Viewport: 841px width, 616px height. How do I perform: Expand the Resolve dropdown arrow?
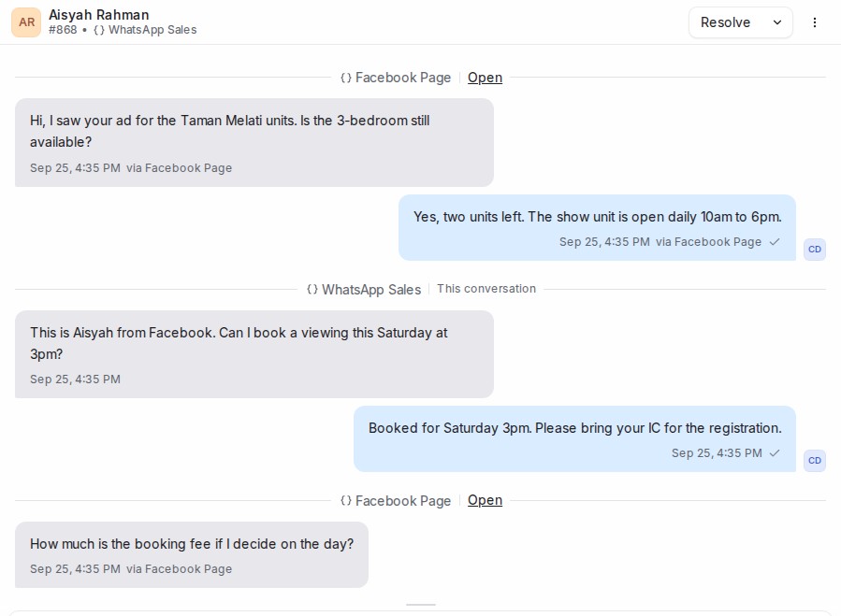[777, 22]
